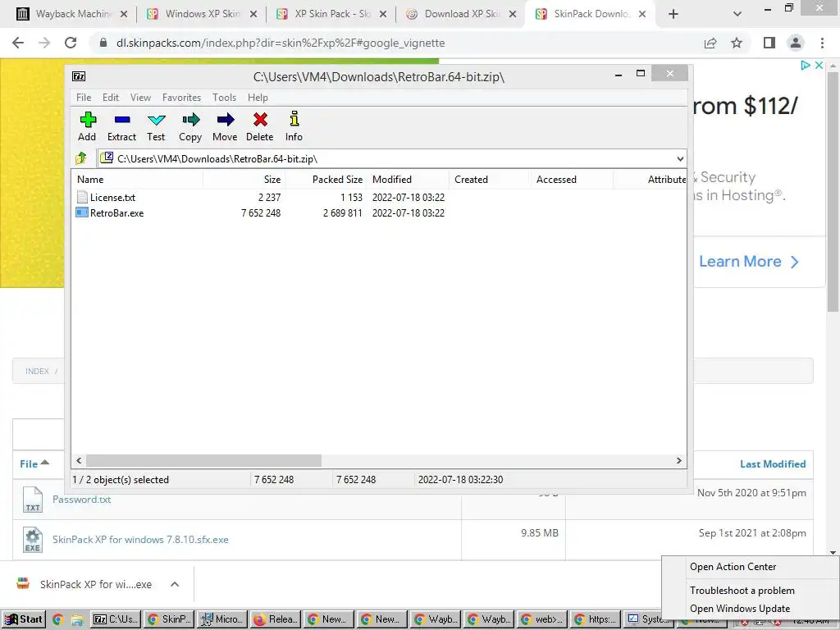Viewport: 840px width, 630px height.
Task: Click the 7z icon in the title bar
Action: 79,76
